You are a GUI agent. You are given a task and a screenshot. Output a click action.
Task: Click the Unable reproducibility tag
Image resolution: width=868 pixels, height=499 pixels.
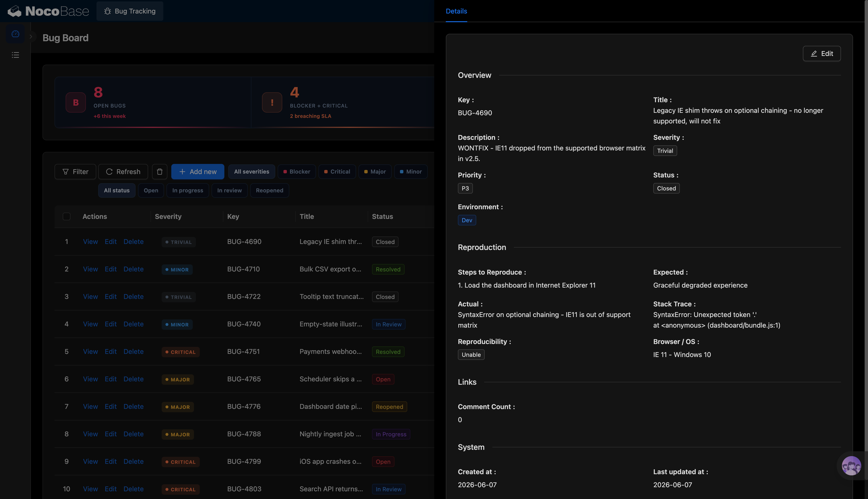tap(471, 355)
